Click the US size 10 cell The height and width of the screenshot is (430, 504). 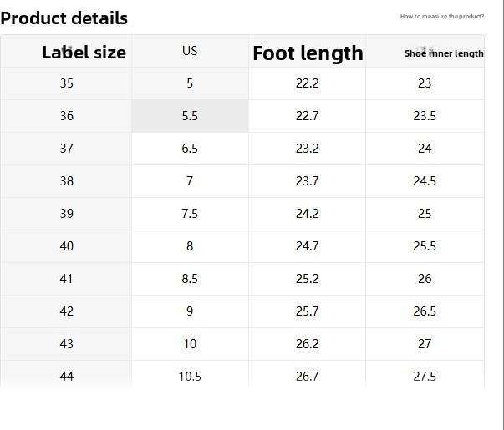pos(190,344)
